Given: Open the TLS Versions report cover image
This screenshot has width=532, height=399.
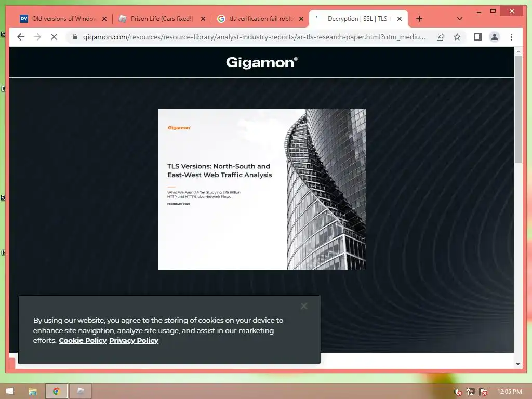Looking at the screenshot, I should click(x=262, y=189).
